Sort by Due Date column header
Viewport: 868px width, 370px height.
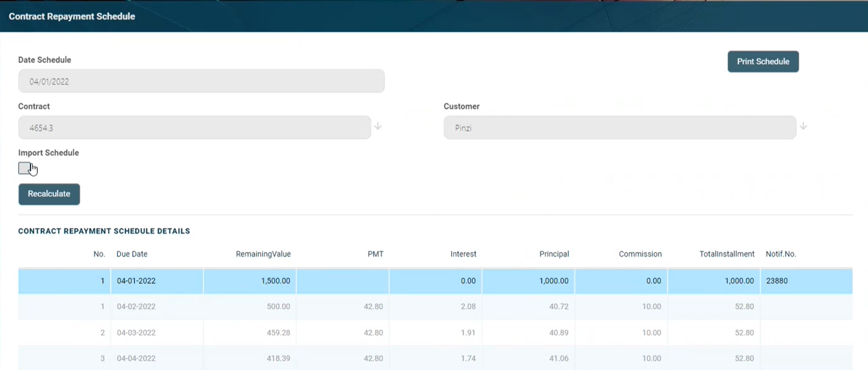tap(132, 254)
